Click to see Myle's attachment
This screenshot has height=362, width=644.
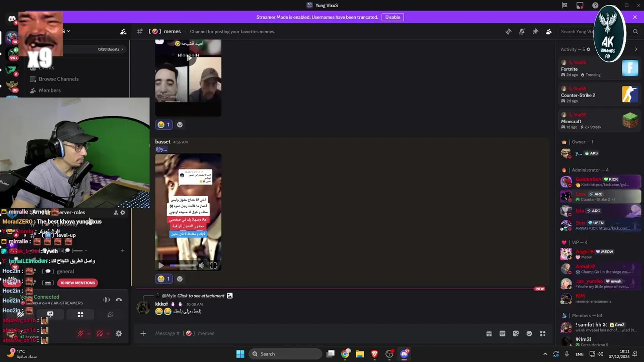201,296
